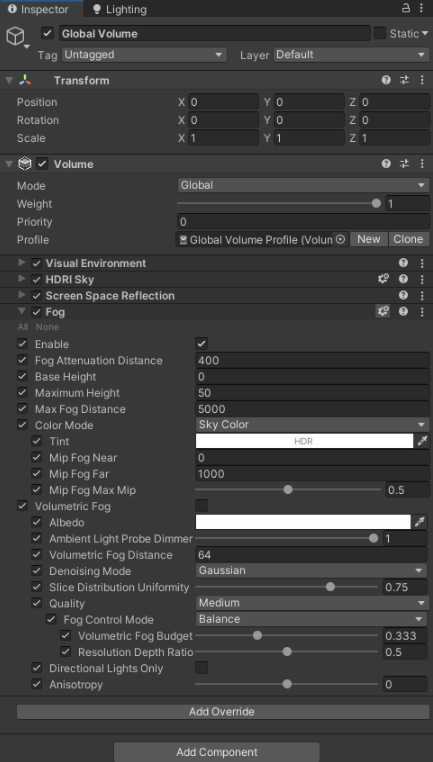Click the Inspector lock icon

405,8
